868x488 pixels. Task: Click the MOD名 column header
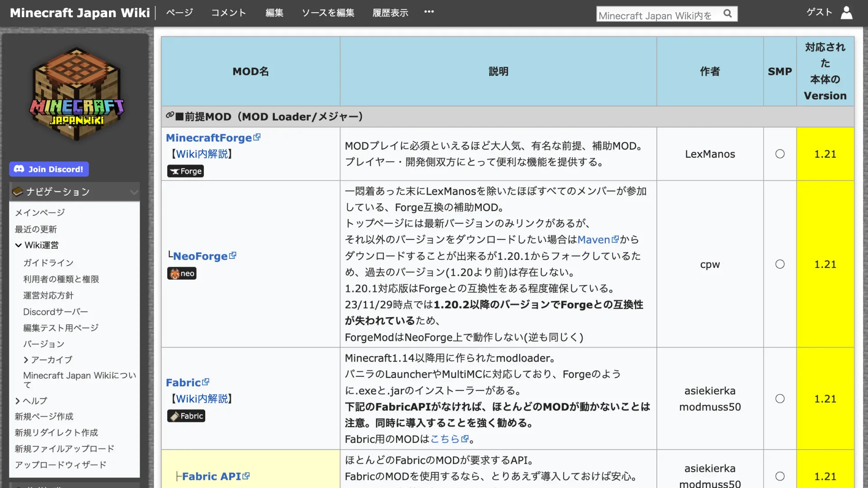point(251,71)
